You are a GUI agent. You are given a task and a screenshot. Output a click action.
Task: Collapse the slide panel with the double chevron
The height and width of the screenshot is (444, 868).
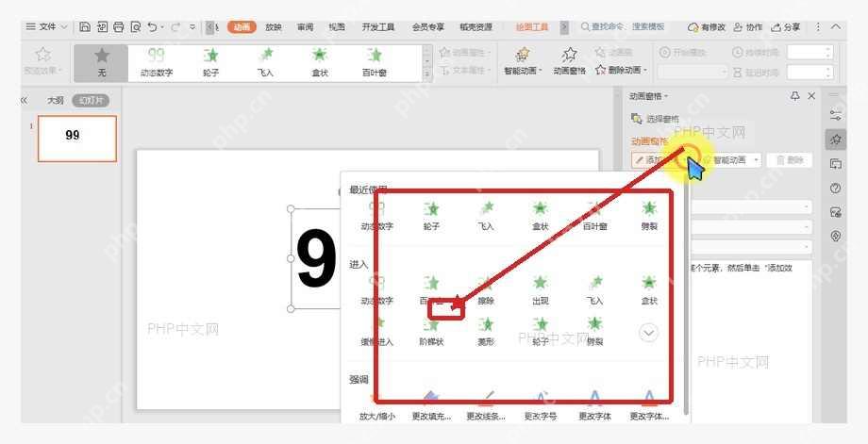(24, 101)
